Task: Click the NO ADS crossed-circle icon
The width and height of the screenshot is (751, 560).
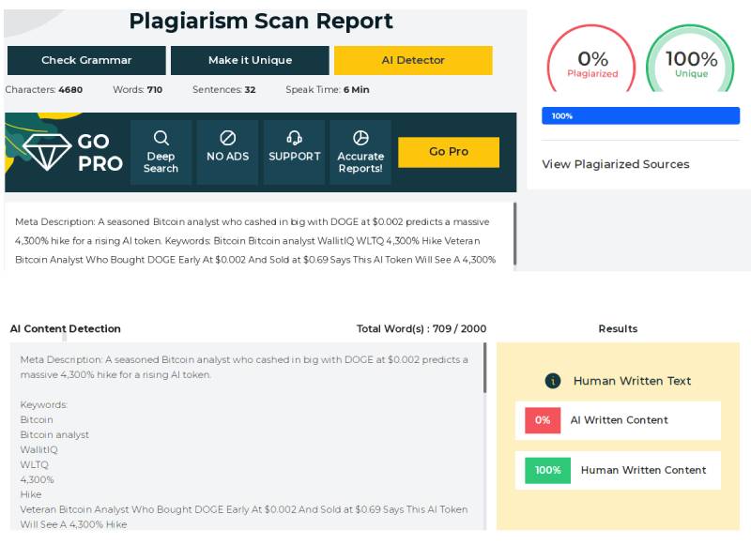Action: coord(227,139)
